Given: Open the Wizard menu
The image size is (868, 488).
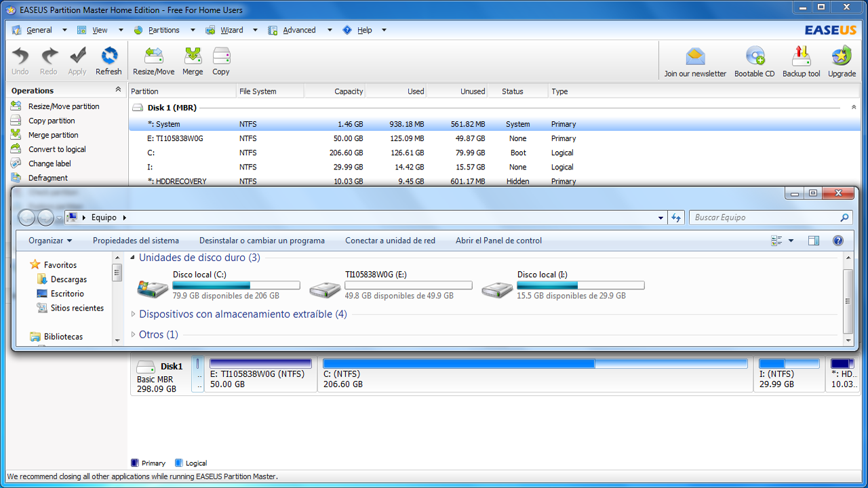Looking at the screenshot, I should pos(232,30).
